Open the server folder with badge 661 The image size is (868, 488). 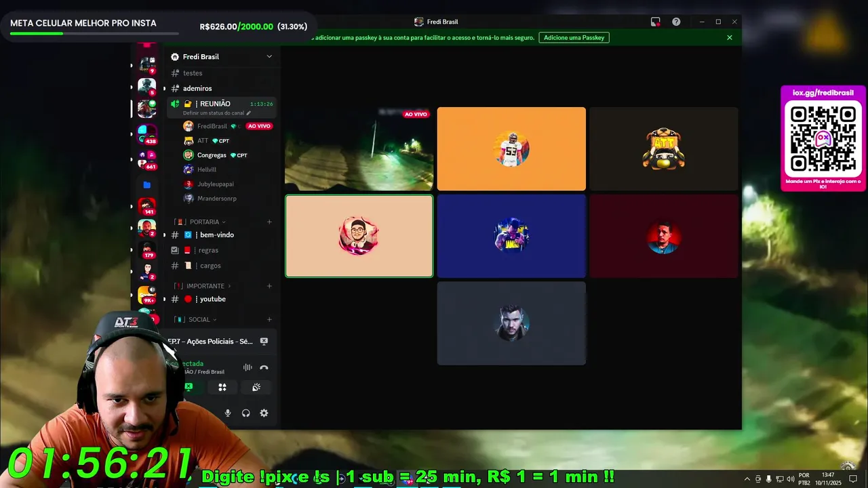[147, 159]
